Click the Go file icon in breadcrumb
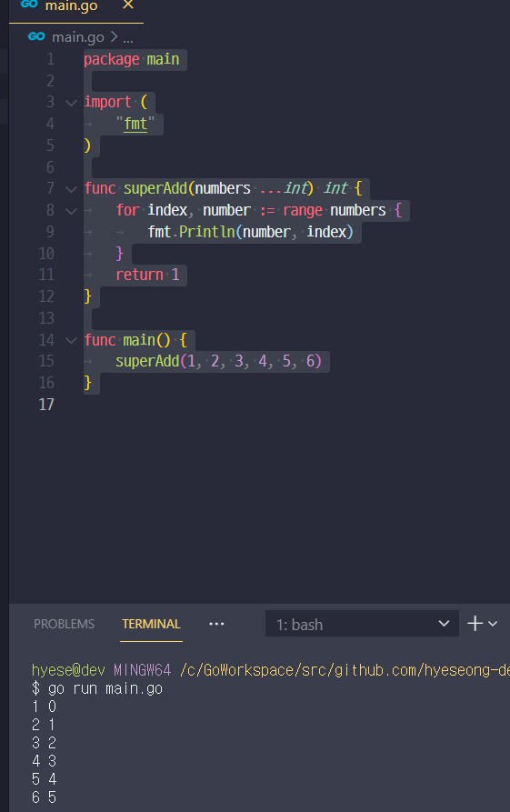Screen dimensions: 510x812 (x=36, y=36)
